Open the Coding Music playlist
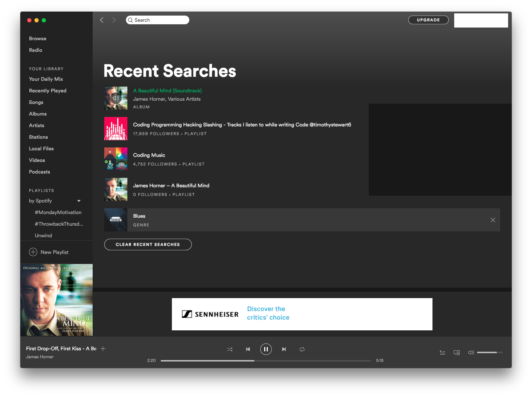This screenshot has height=397, width=532. tap(149, 155)
